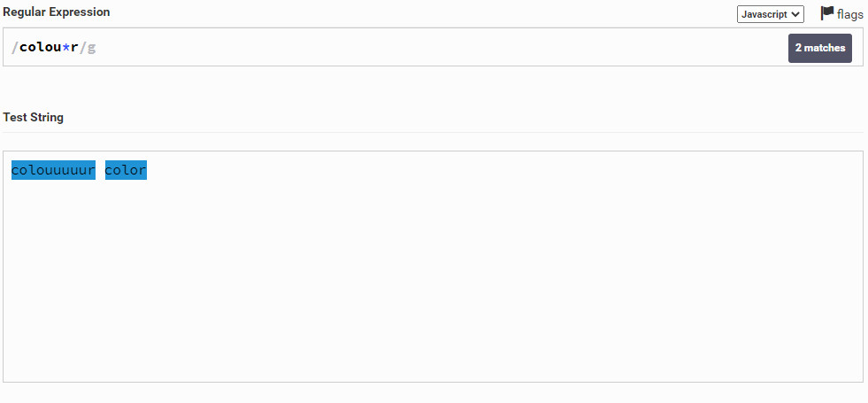Click empty area of test string box

click(442, 283)
